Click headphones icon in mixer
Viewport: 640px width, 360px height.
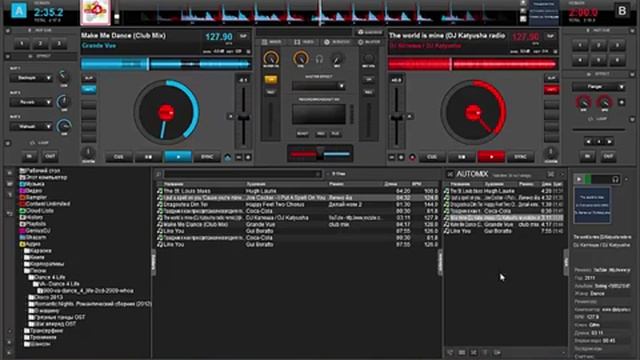coord(319,60)
